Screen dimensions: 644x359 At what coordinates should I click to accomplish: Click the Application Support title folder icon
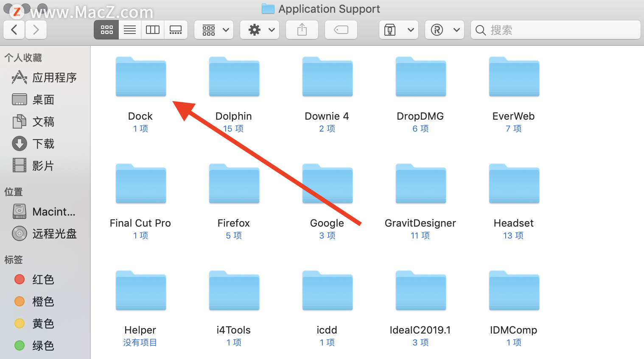pyautogui.click(x=268, y=8)
